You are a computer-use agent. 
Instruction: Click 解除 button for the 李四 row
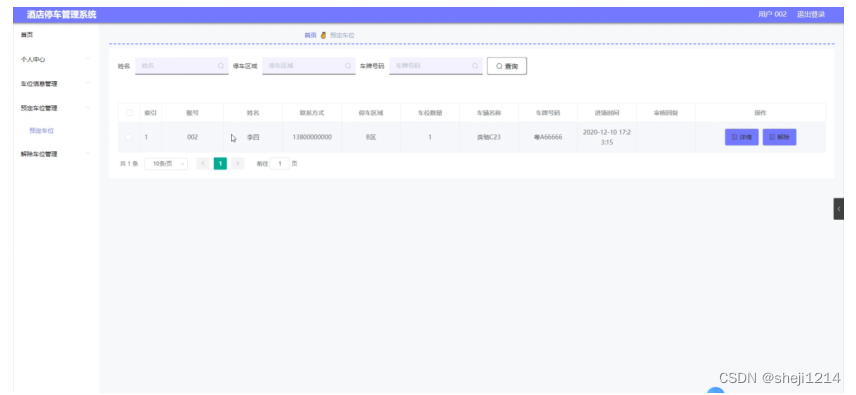point(779,137)
